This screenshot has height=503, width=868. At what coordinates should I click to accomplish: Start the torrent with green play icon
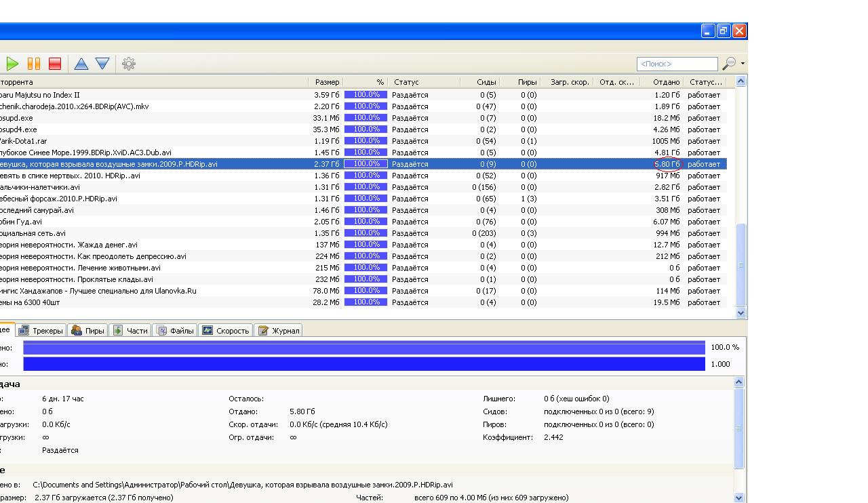coord(12,64)
